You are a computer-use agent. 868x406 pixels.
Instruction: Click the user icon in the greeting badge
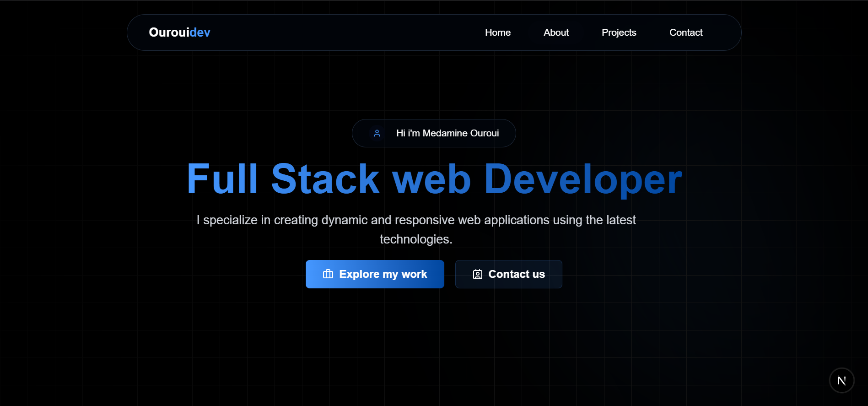tap(377, 133)
